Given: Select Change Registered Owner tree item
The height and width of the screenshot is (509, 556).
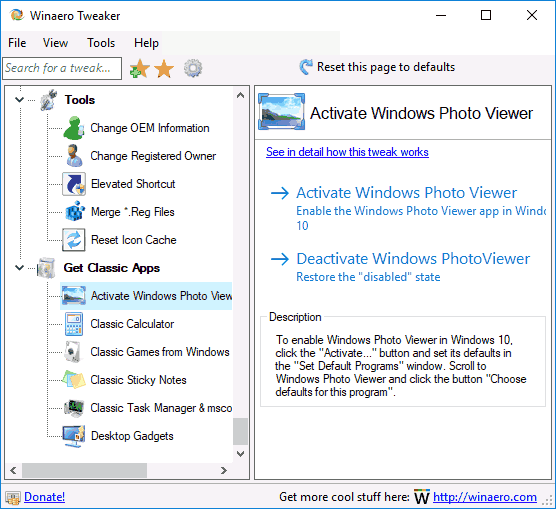Looking at the screenshot, I should pyautogui.click(x=153, y=156).
